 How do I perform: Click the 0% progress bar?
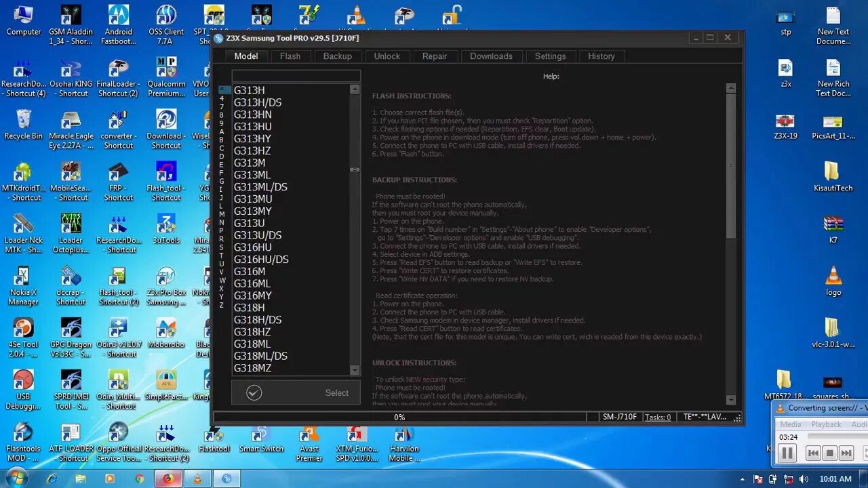(x=399, y=418)
